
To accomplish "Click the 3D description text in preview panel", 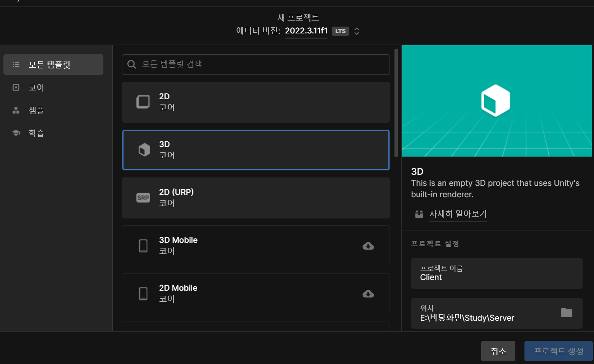I will click(x=495, y=188).
